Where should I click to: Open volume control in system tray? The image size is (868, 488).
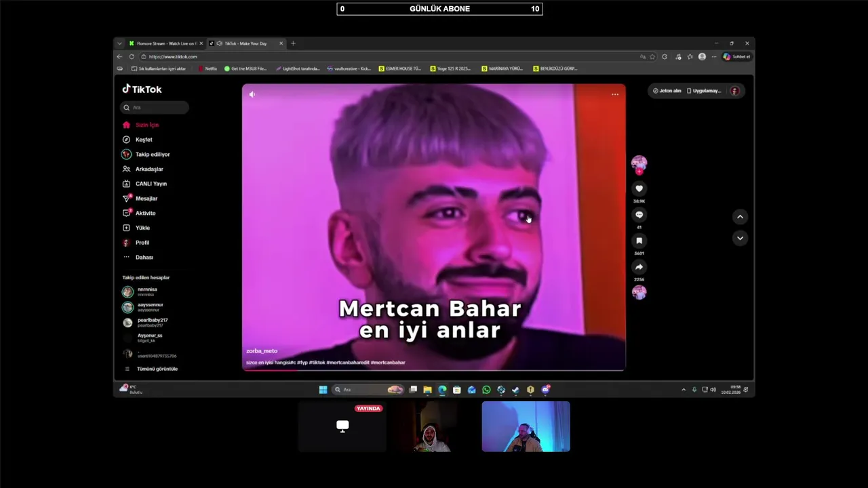pos(713,390)
